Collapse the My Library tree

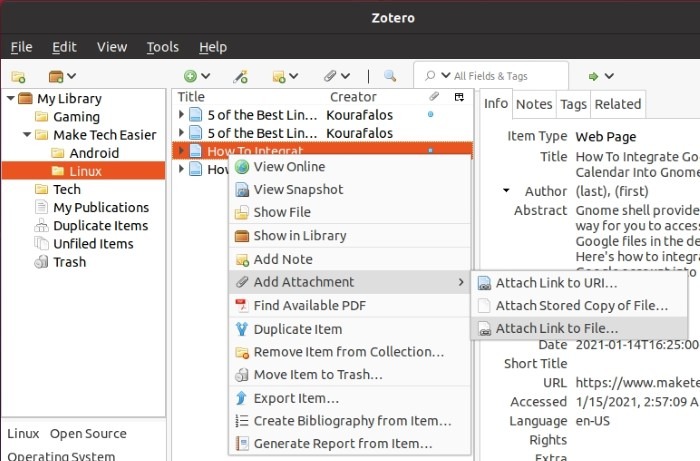(11, 98)
